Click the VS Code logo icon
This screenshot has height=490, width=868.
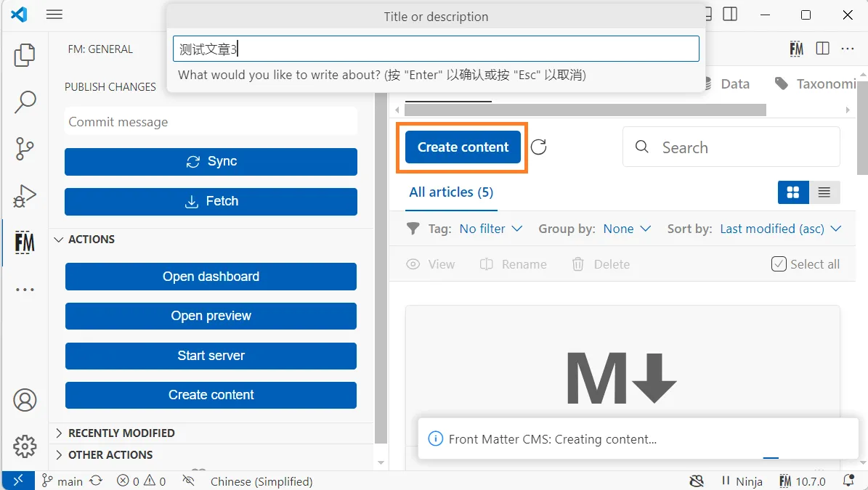pos(19,15)
